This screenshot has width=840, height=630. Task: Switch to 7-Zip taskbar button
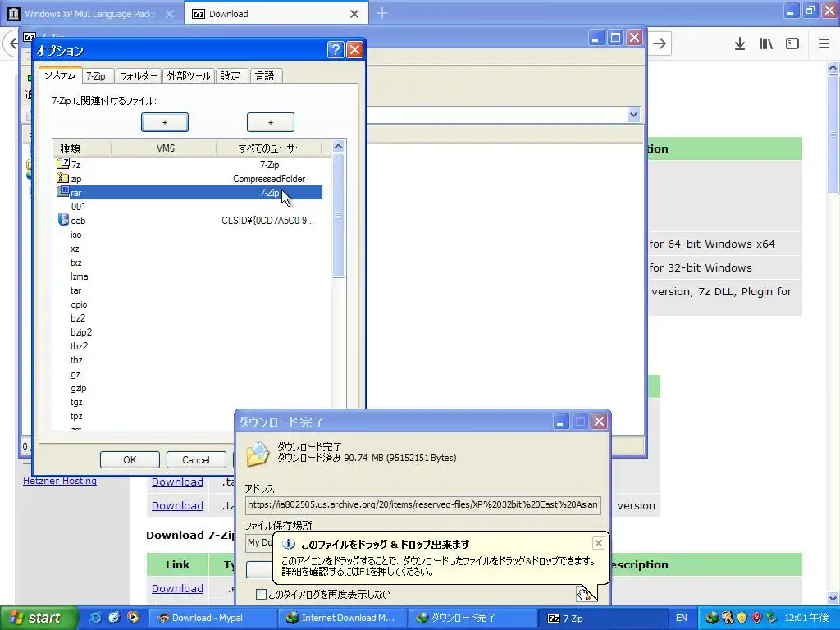point(603,618)
